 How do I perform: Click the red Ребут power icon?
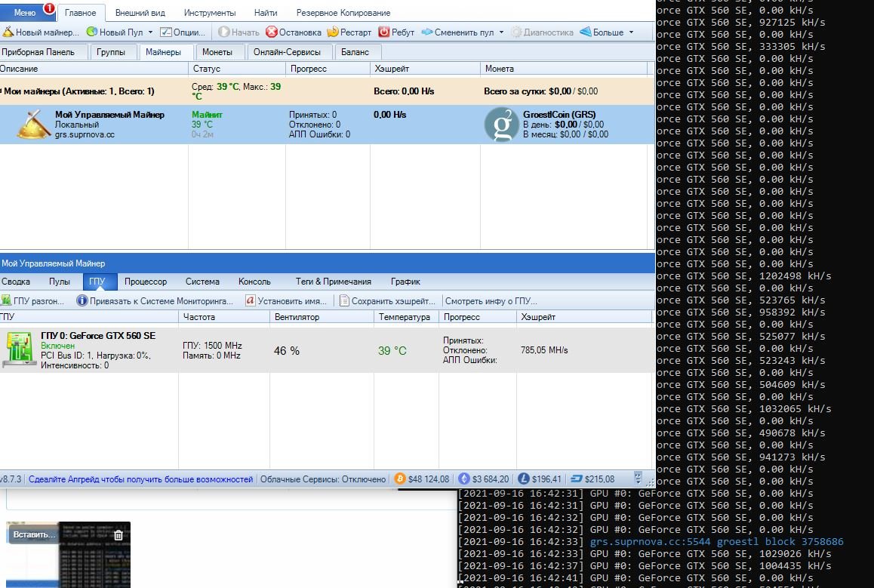383,32
